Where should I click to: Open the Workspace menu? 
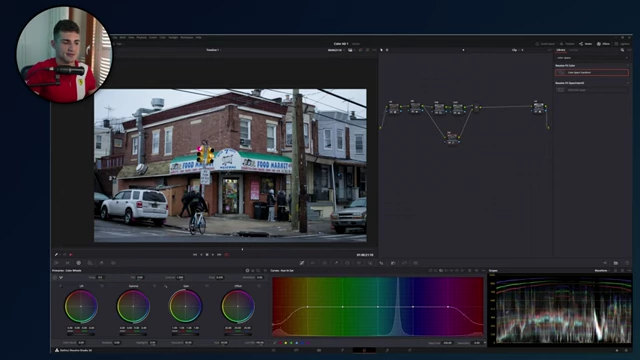(x=187, y=38)
